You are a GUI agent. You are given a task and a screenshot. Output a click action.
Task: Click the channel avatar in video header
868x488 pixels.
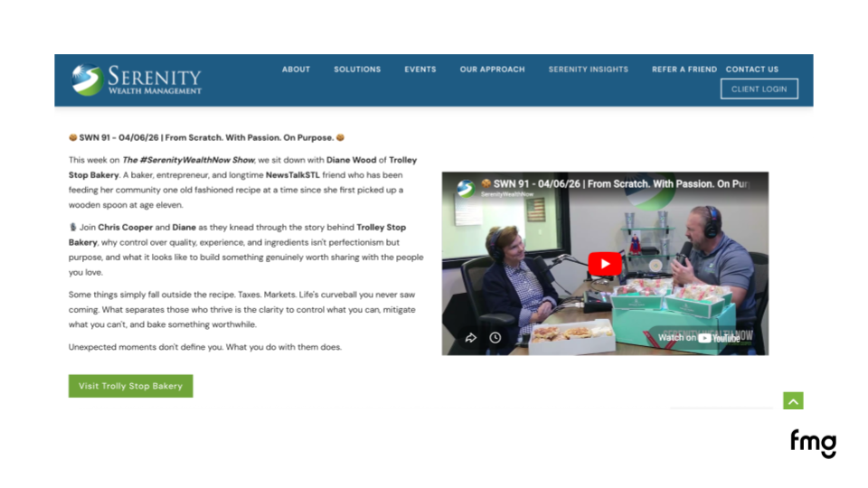(x=466, y=188)
